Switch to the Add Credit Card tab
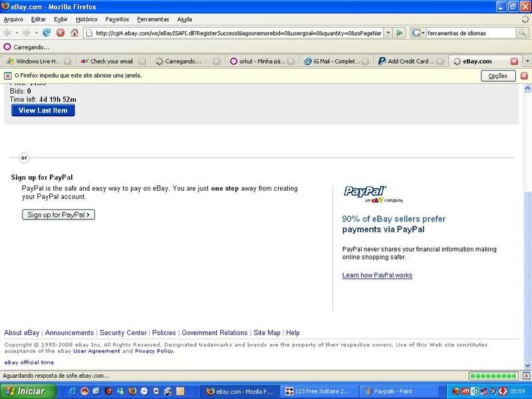 pyautogui.click(x=411, y=61)
